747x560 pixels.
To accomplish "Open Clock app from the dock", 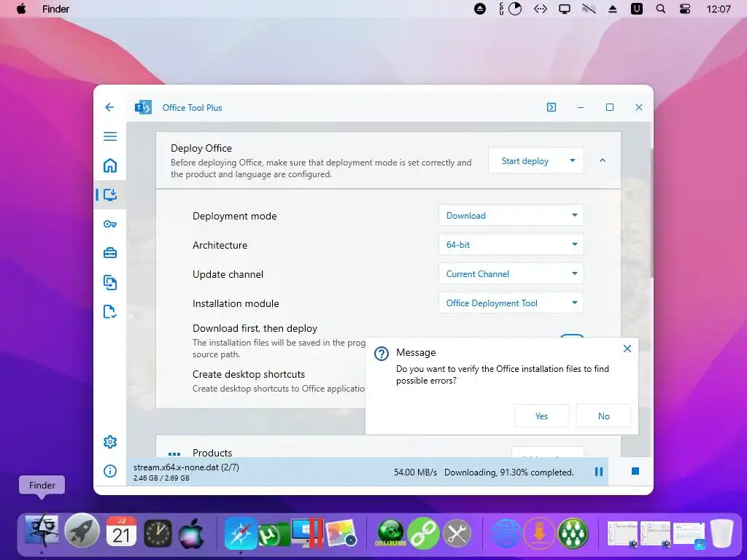I will 158,533.
